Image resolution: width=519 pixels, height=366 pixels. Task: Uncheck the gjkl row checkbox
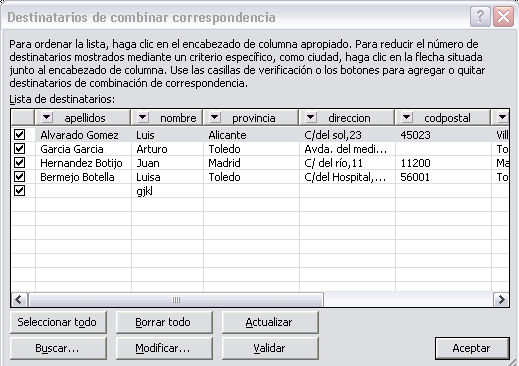20,191
